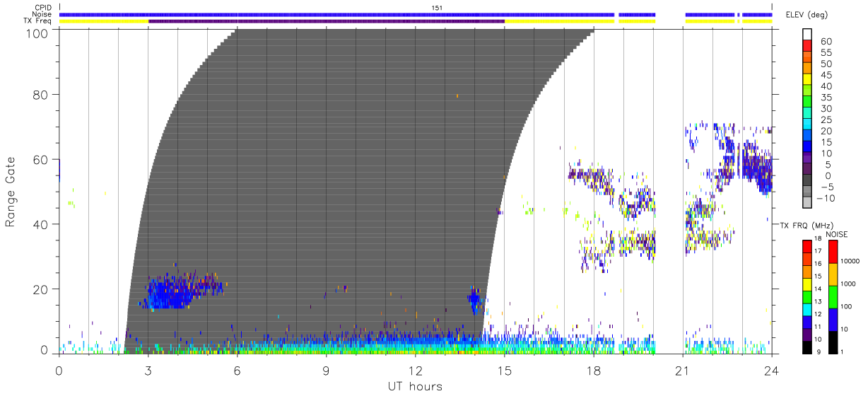Click the 'Range Gate' y-axis title
This screenshot has height=401, width=868.
click(x=11, y=192)
